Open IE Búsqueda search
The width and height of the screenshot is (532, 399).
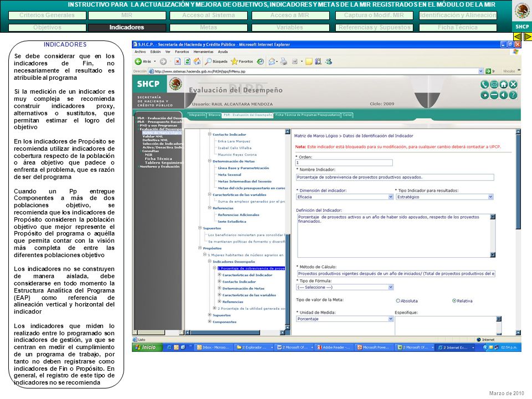tap(216, 62)
